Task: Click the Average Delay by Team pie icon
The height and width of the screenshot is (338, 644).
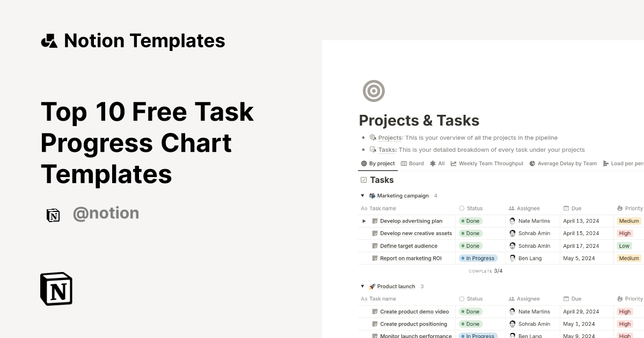Action: click(x=531, y=163)
